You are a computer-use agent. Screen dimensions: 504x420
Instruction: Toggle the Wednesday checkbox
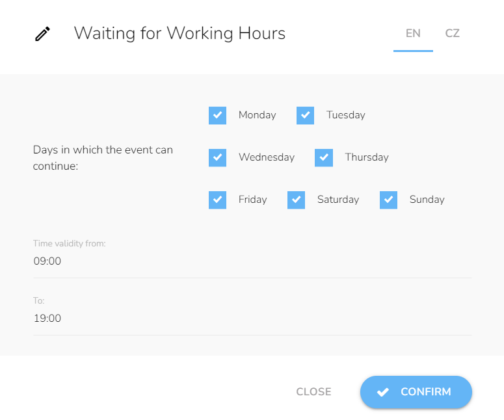pos(217,157)
